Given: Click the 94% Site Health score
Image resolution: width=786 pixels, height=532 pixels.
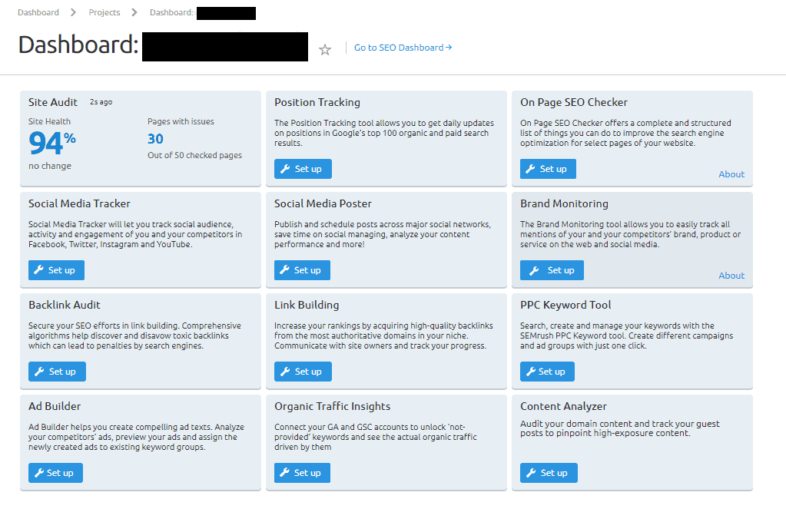Looking at the screenshot, I should pos(51,144).
